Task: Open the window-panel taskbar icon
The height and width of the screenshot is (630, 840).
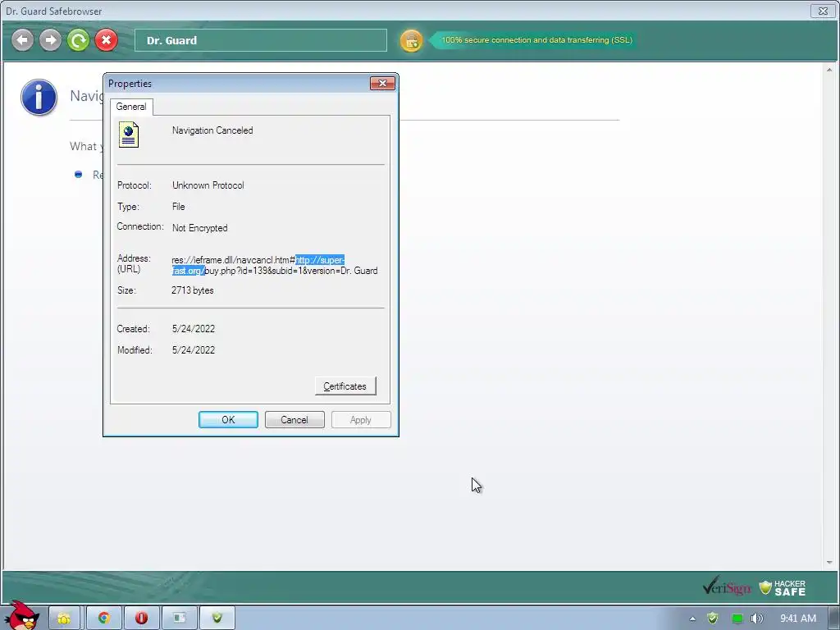Action: point(180,619)
